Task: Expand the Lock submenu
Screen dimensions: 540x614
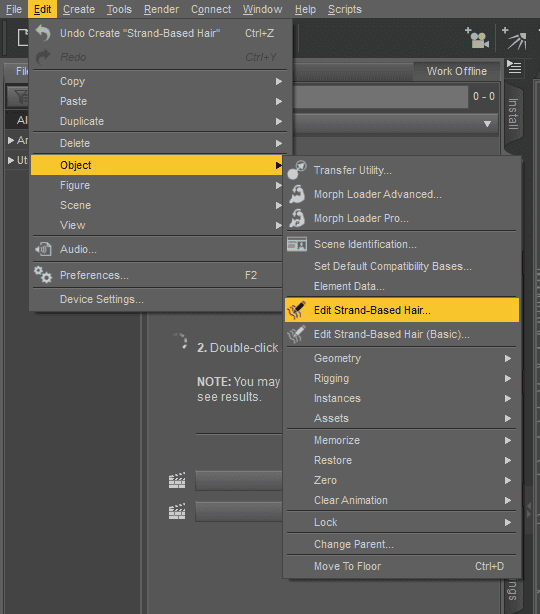Action: (x=402, y=522)
